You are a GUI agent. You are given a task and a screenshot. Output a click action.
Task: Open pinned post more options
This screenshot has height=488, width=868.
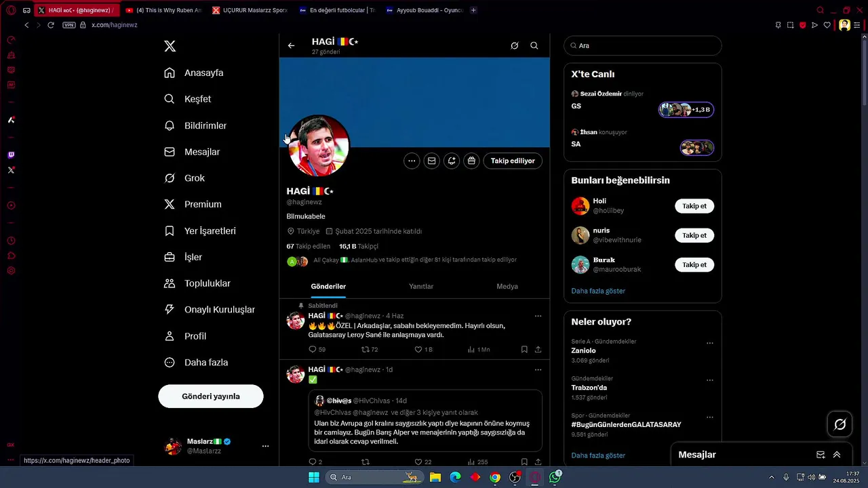click(x=538, y=316)
